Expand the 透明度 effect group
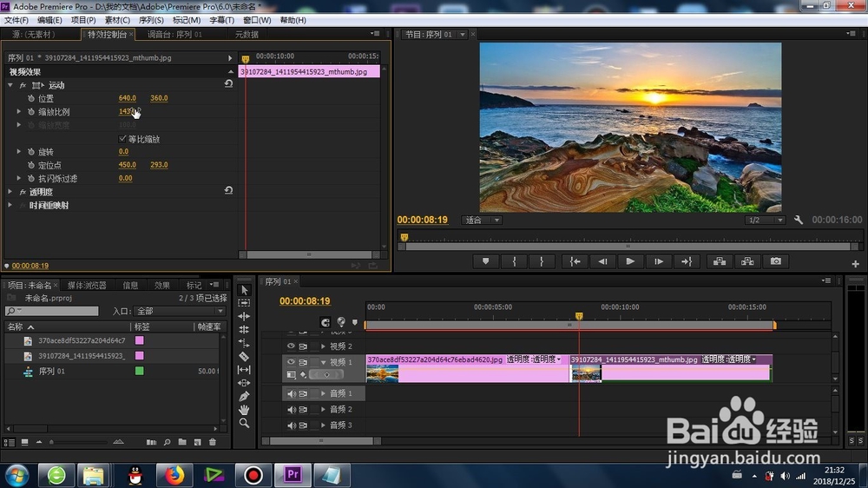Screen dimensions: 868x488 10,192
